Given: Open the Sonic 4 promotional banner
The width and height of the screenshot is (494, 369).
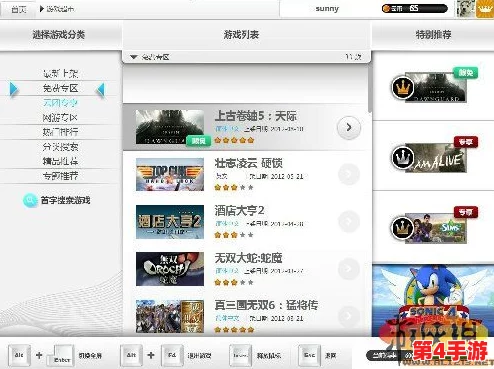Looking at the screenshot, I should pos(433,300).
